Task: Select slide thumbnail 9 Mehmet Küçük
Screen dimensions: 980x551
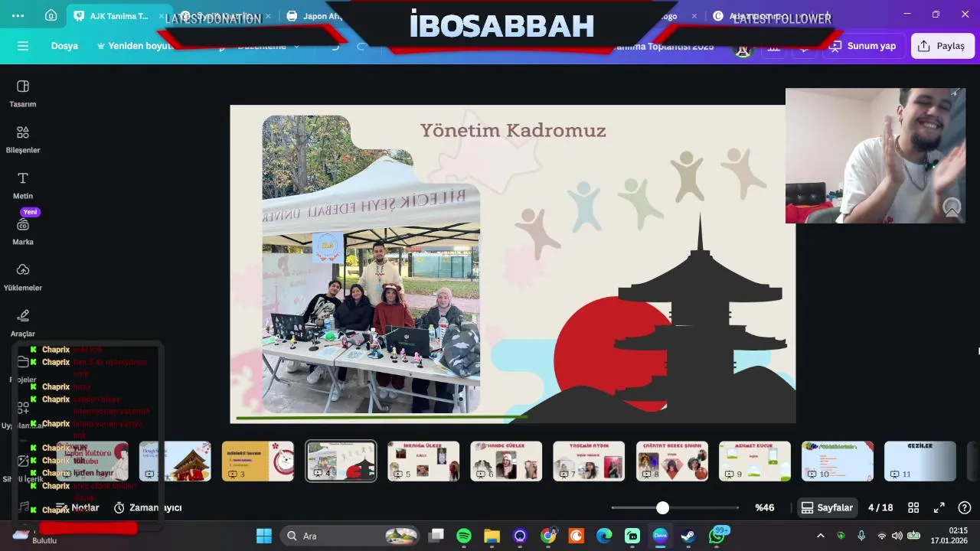Action: pos(755,461)
